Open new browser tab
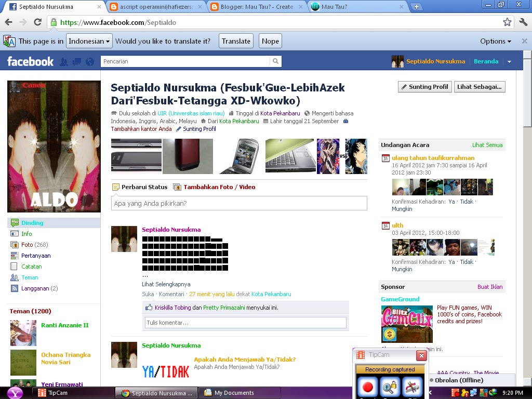532x399 pixels. pos(416,6)
